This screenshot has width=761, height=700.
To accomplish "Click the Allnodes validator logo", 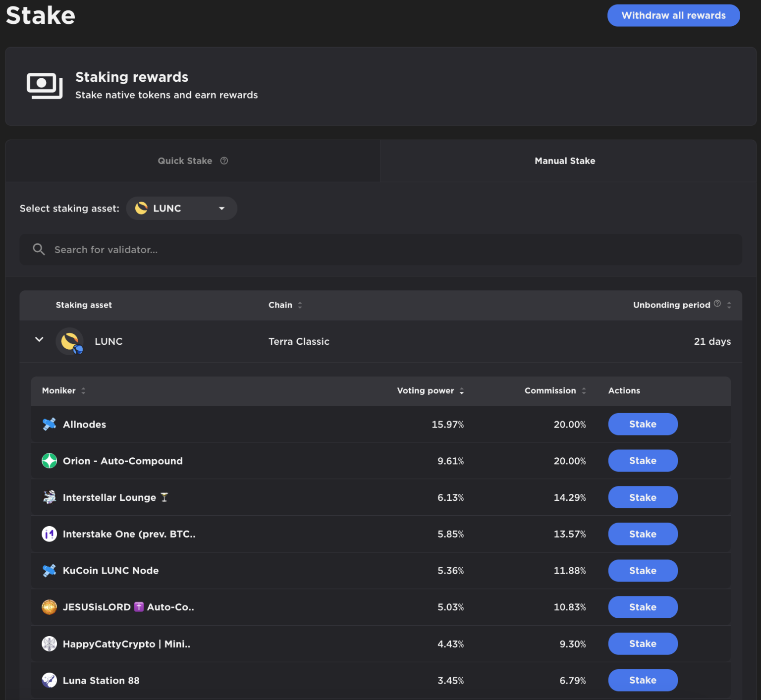I will (x=49, y=424).
